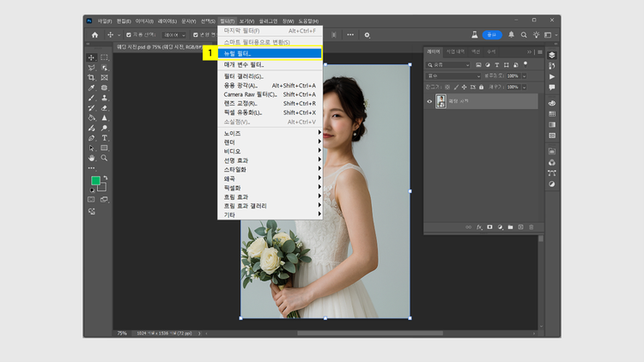Open the opacity 100% dropdown arrow

524,76
